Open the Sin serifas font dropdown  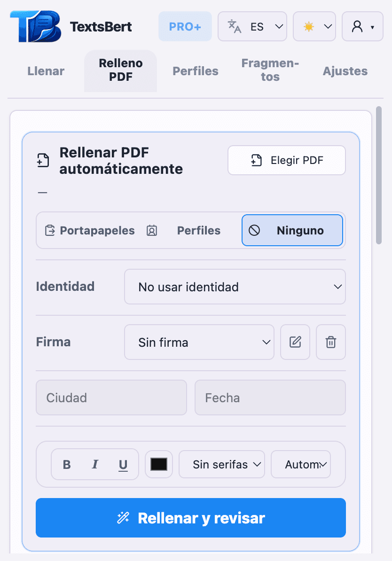(x=221, y=464)
